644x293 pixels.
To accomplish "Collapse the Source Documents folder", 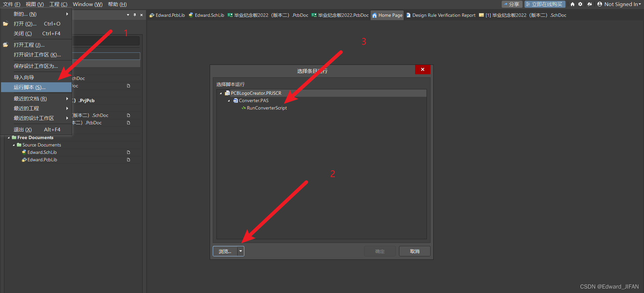I will point(14,145).
